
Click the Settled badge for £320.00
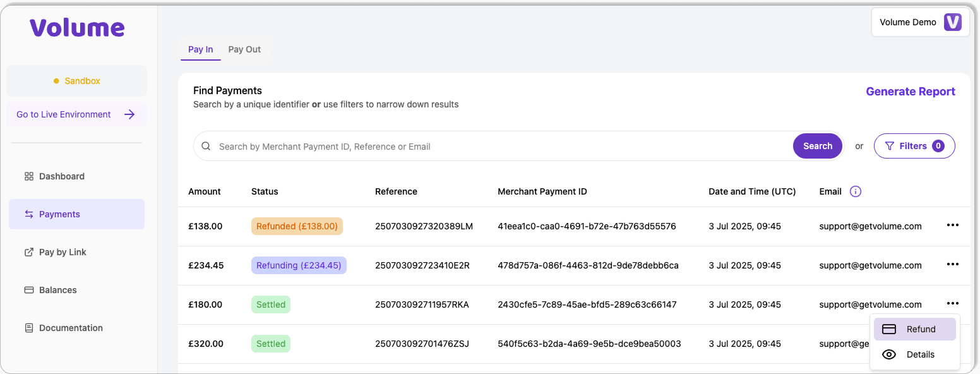[x=271, y=344]
